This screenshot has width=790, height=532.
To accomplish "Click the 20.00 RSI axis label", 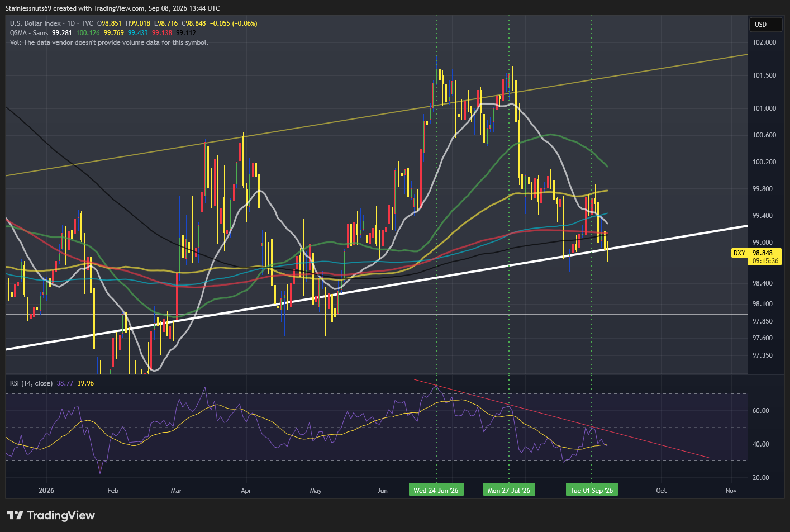I will (761, 478).
